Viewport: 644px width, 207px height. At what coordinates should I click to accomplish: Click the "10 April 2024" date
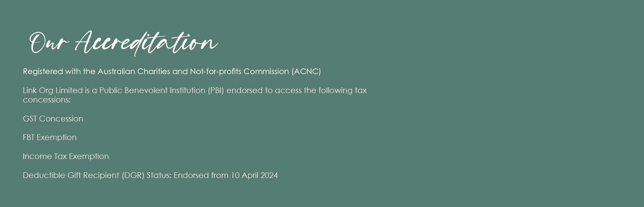(254, 175)
